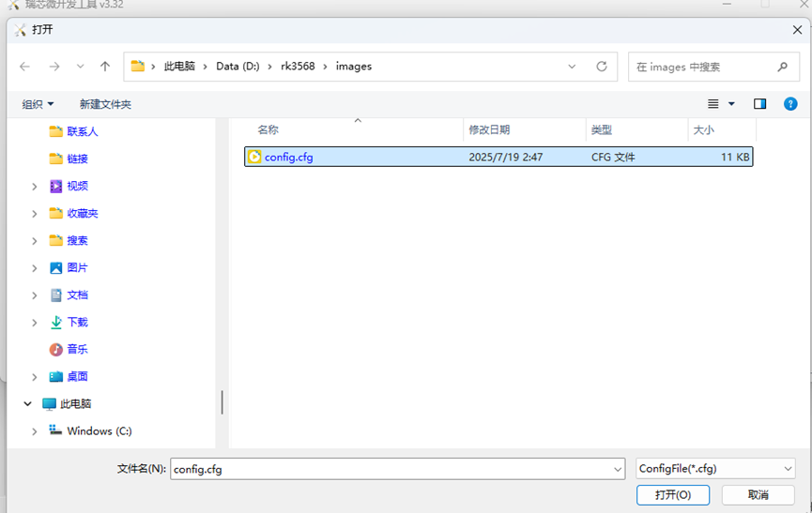Image resolution: width=812 pixels, height=513 pixels.
Task: Click the CFG 文件 type cell
Action: point(613,157)
